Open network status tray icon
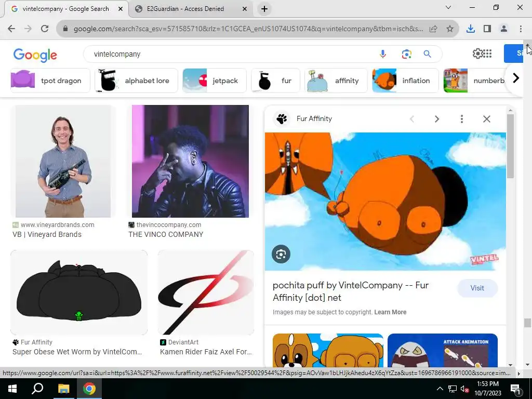This screenshot has width=532, height=399. pyautogui.click(x=453, y=389)
